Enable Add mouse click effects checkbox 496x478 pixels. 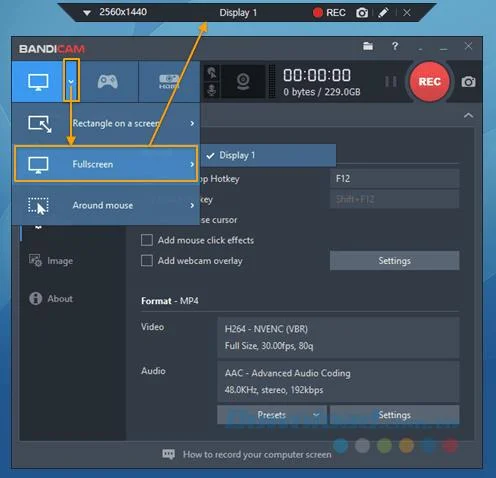click(x=147, y=240)
